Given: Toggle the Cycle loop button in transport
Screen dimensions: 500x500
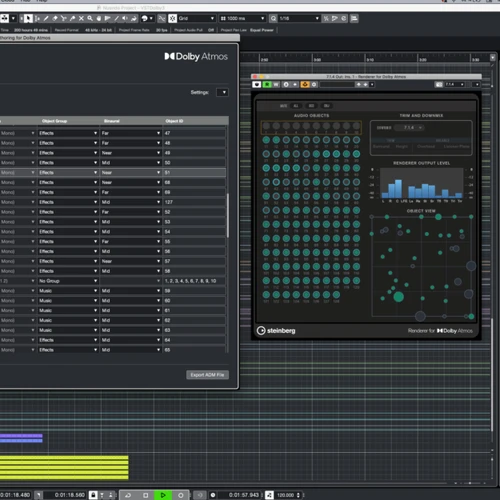Looking at the screenshot, I should (128, 495).
